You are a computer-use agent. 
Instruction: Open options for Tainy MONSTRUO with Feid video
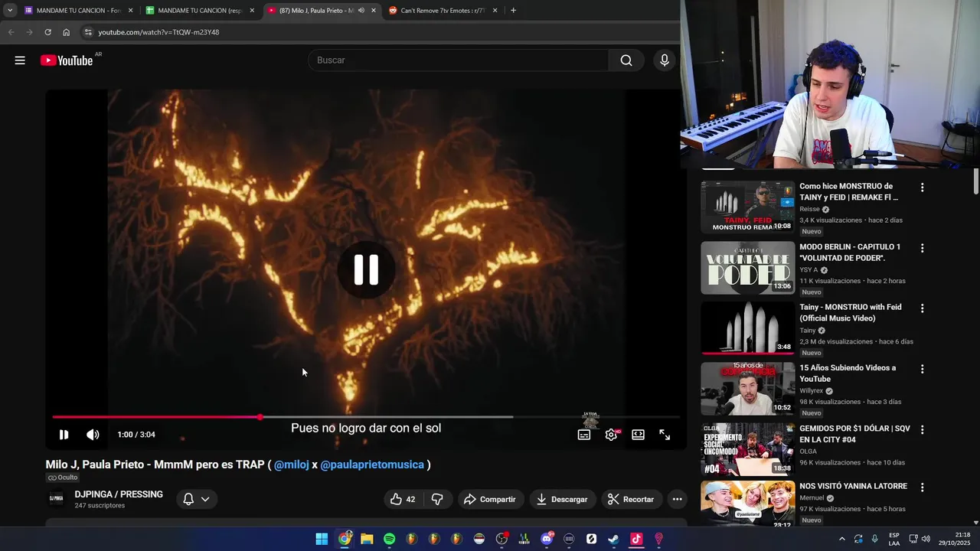(922, 308)
